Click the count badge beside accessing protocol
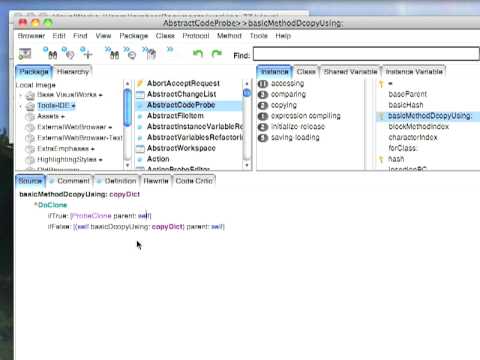 (263, 84)
